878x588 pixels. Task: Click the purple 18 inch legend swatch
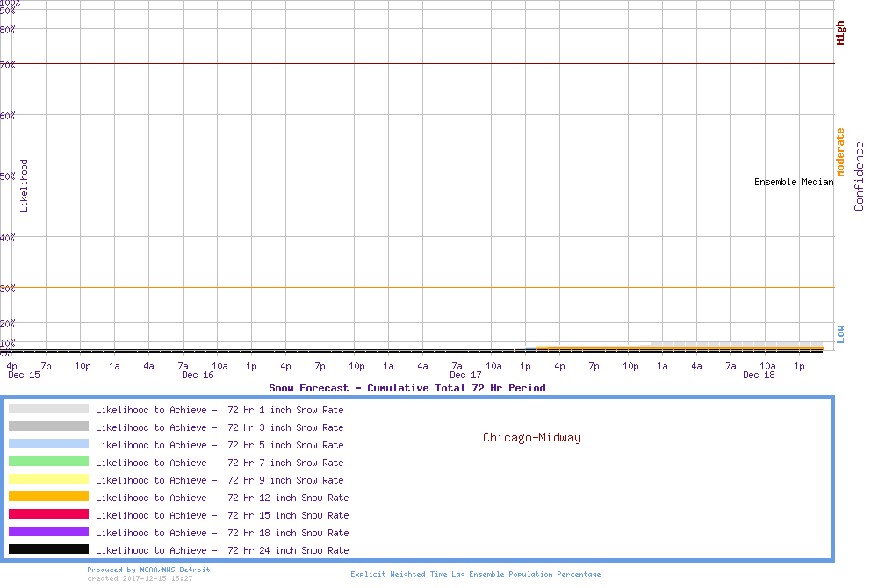point(48,532)
